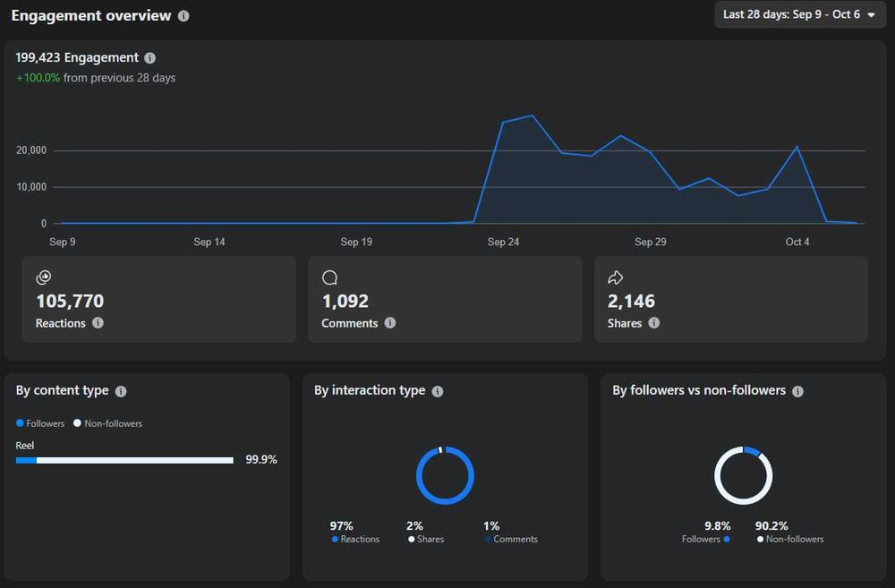
Task: Click the 1,092 comments count
Action: pyautogui.click(x=345, y=301)
